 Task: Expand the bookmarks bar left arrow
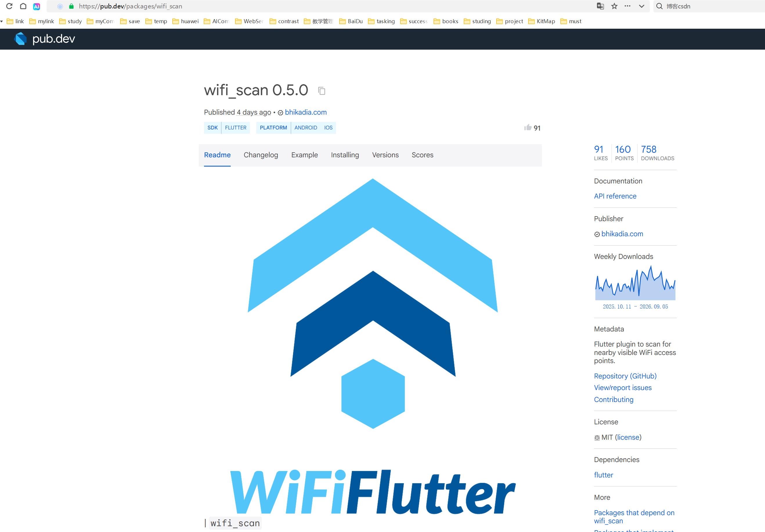2,21
